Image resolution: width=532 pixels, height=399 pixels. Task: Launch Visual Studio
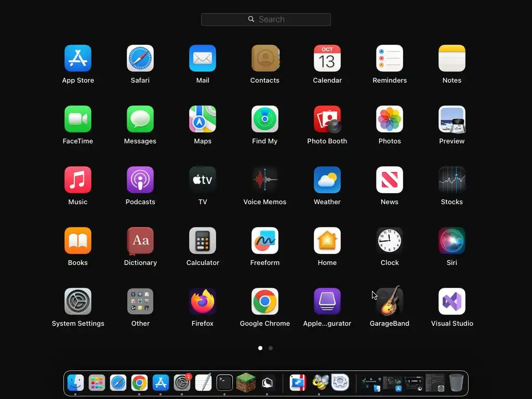coord(452,301)
